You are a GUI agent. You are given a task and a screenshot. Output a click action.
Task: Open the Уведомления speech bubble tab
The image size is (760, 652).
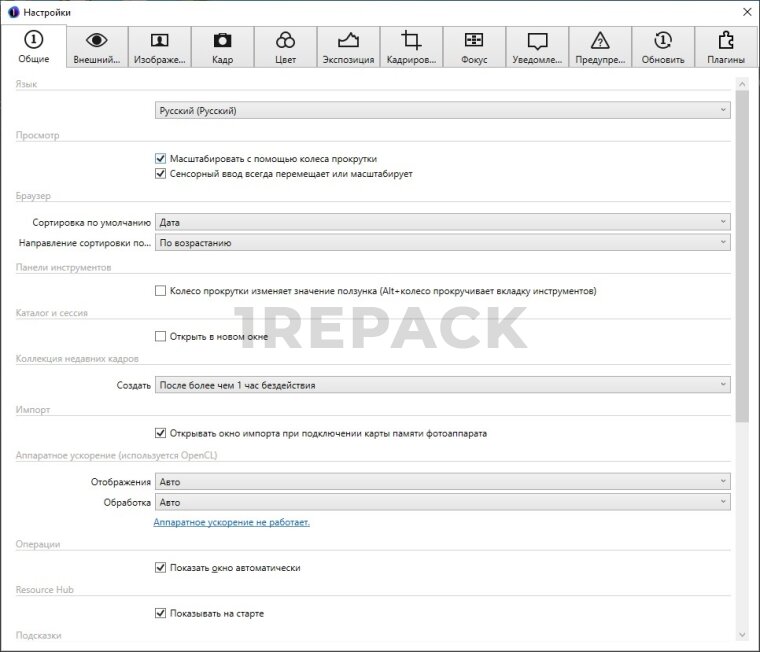[537, 47]
